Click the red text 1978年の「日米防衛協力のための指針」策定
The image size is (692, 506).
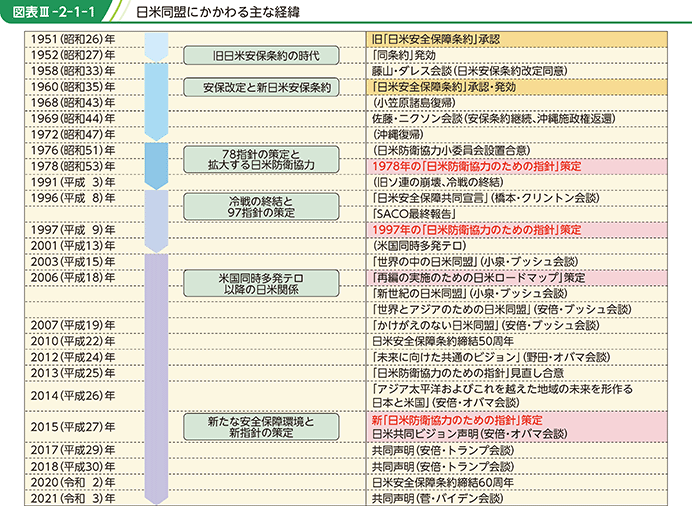point(477,166)
